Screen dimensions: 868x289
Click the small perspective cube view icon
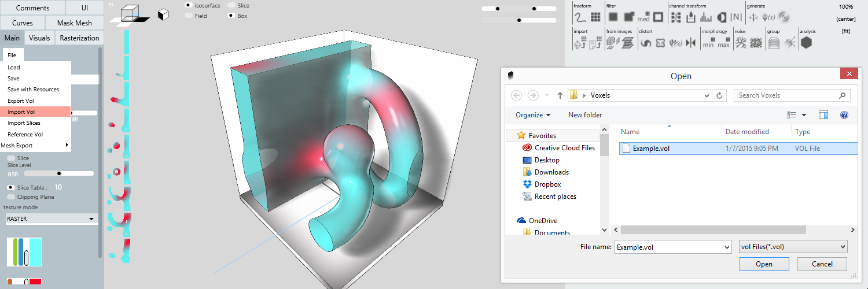(x=163, y=15)
